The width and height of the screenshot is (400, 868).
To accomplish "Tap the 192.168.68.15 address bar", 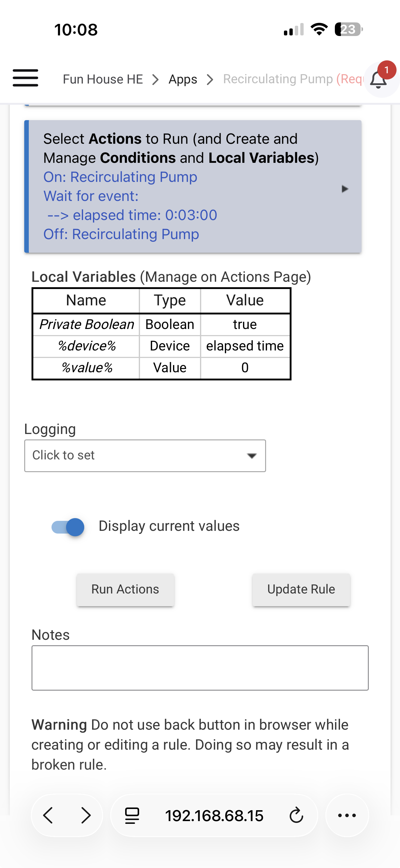I will 214,816.
